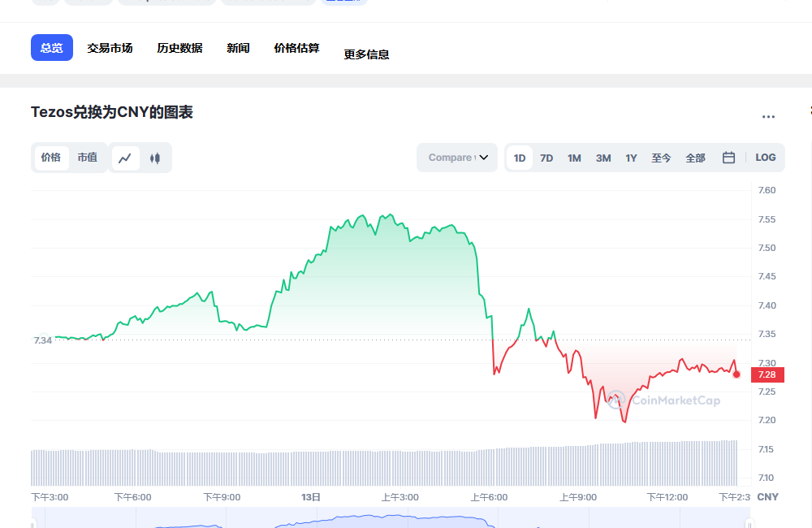Click the 13日 date axis label

(x=311, y=497)
